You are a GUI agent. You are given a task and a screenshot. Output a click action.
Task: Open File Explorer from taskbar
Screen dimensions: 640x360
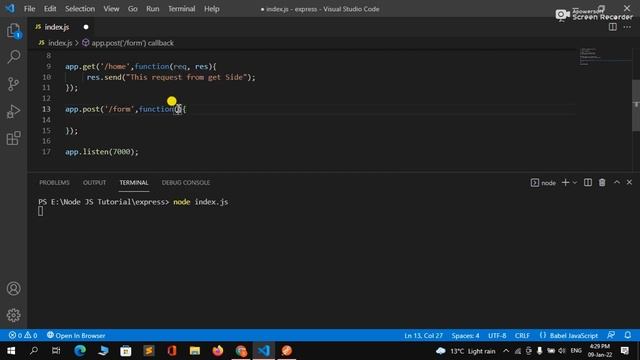(x=195, y=351)
